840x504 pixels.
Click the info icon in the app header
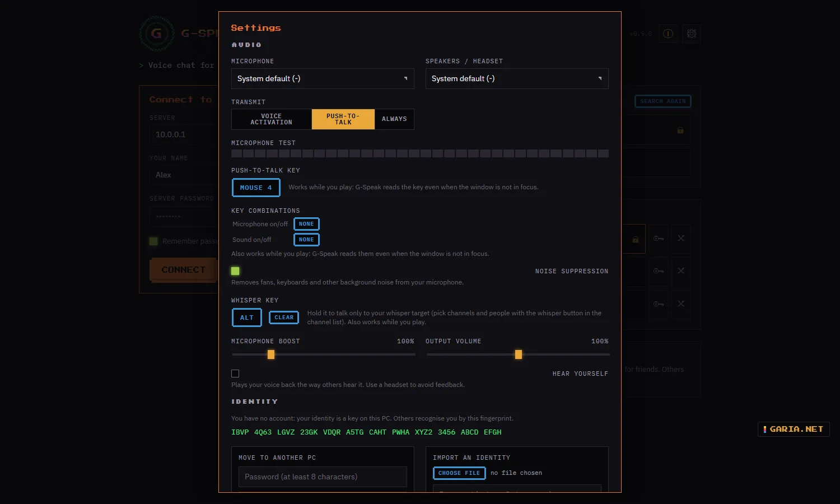pos(668,34)
